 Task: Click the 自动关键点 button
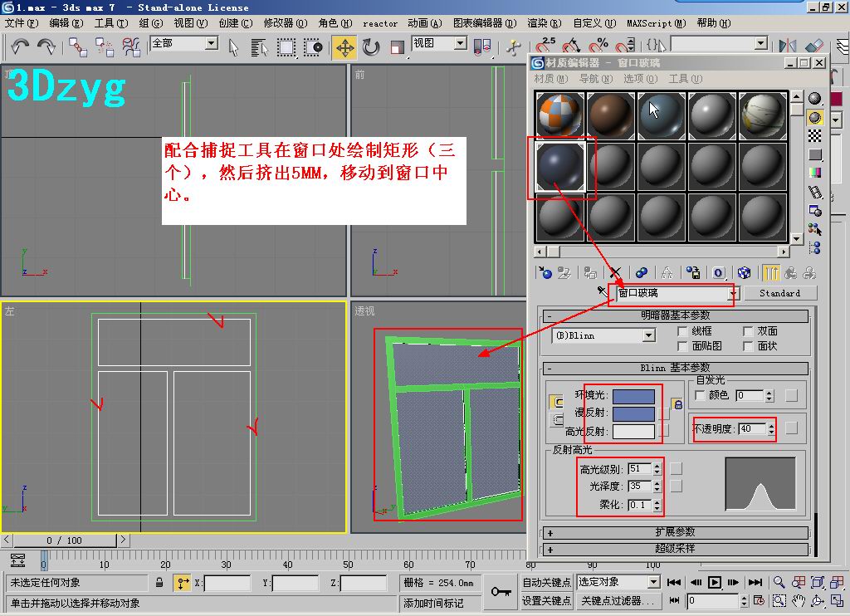click(x=546, y=582)
